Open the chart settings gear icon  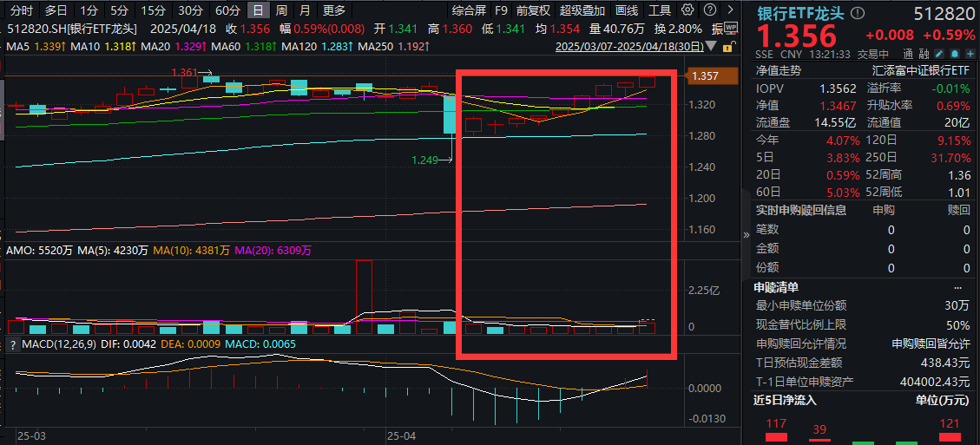tap(688, 10)
